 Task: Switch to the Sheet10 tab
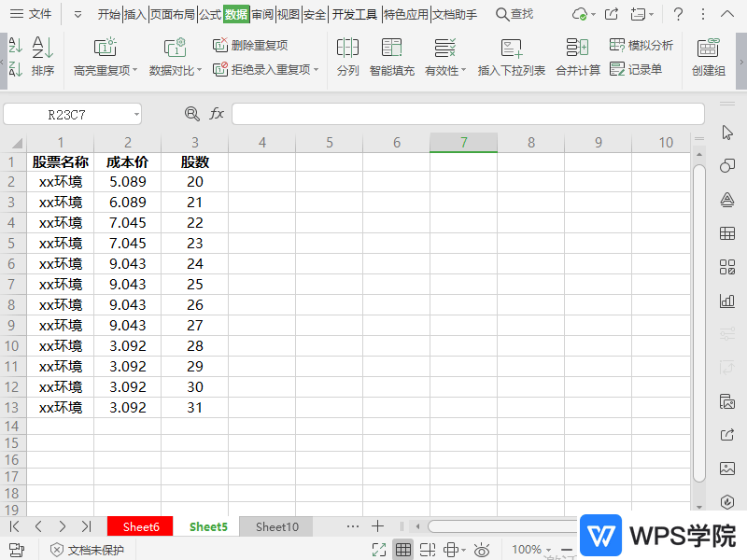277,527
